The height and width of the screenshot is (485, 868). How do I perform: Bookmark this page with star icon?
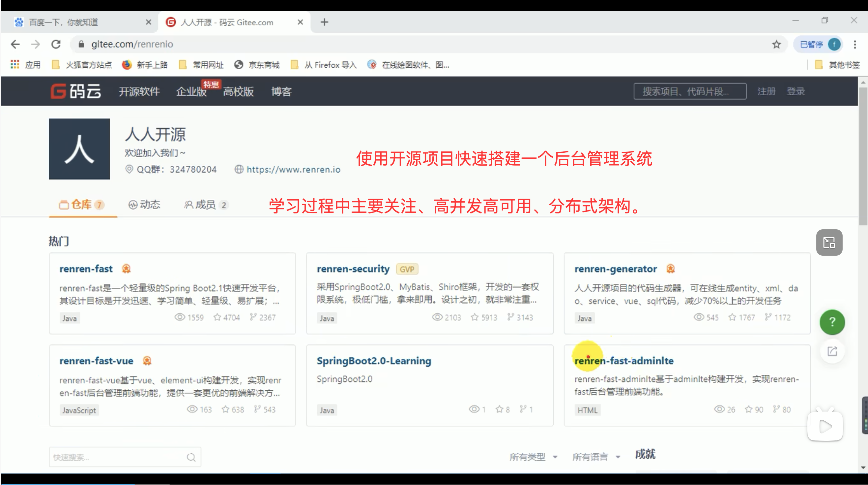point(776,44)
